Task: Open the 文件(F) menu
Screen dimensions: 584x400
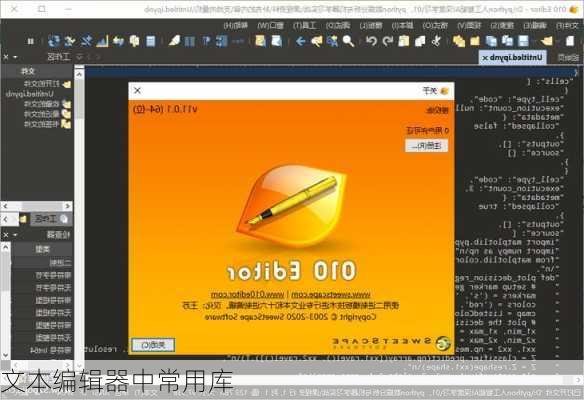Action: (567, 25)
